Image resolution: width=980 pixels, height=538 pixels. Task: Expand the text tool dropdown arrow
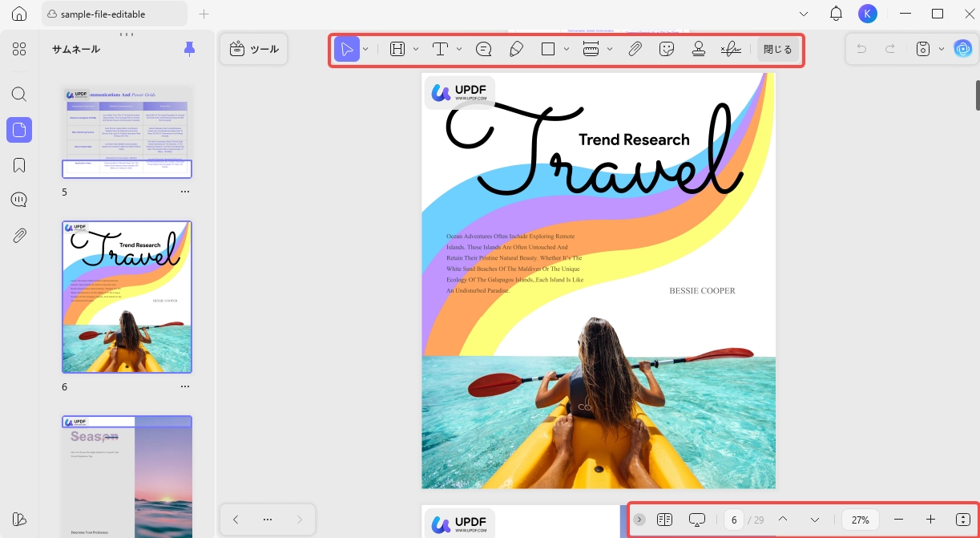(459, 49)
